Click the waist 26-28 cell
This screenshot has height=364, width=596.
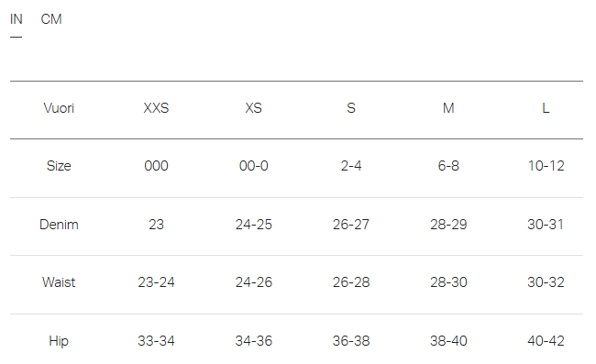pos(351,282)
